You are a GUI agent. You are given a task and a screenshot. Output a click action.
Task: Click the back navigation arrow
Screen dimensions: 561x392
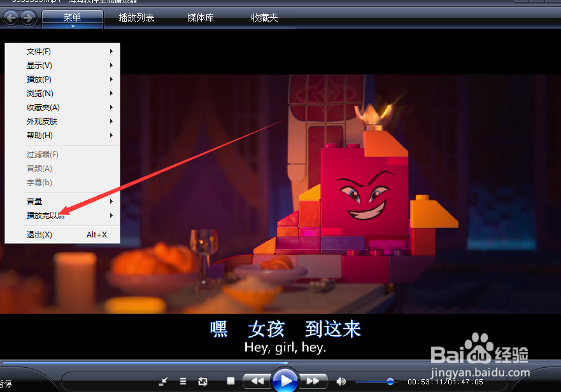(11, 18)
